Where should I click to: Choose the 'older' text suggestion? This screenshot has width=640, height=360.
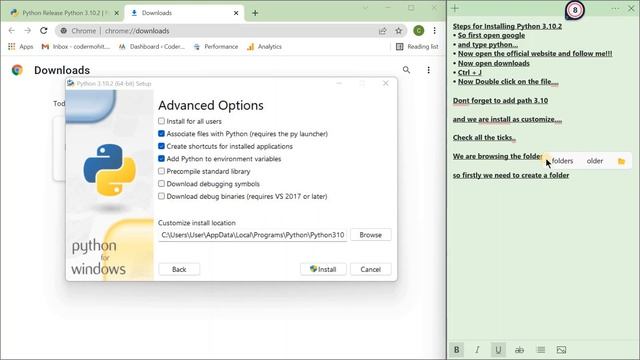(595, 161)
